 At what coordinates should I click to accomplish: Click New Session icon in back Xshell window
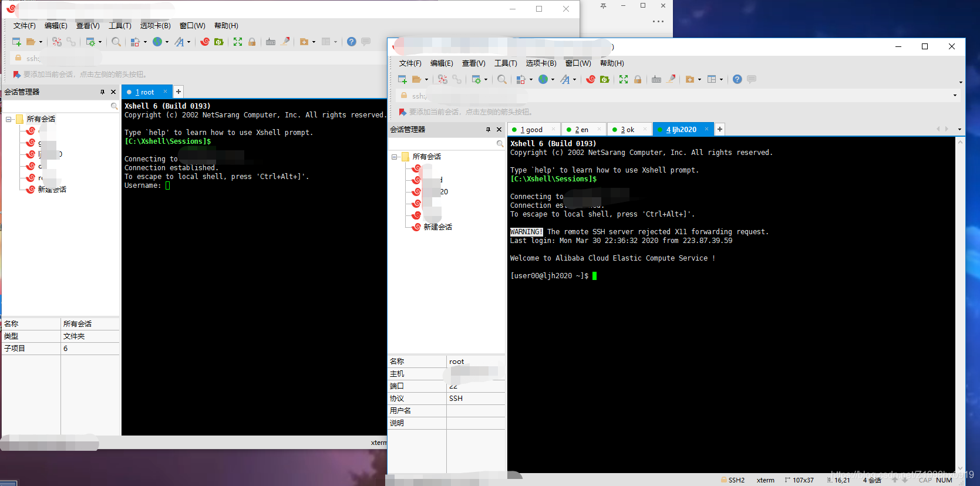16,42
